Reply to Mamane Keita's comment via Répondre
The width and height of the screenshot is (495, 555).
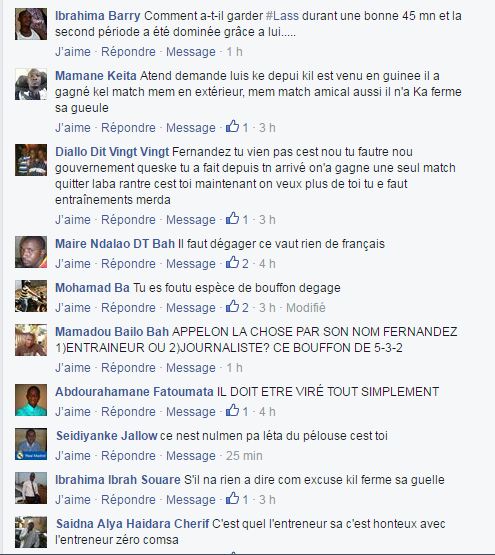128,128
